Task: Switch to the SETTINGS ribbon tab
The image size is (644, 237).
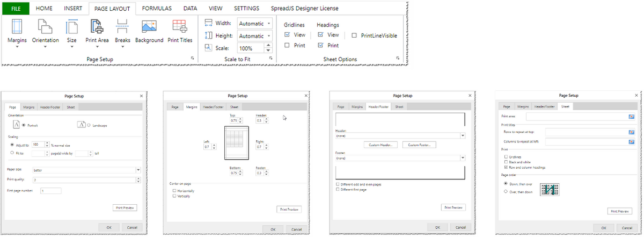Action: click(x=247, y=9)
